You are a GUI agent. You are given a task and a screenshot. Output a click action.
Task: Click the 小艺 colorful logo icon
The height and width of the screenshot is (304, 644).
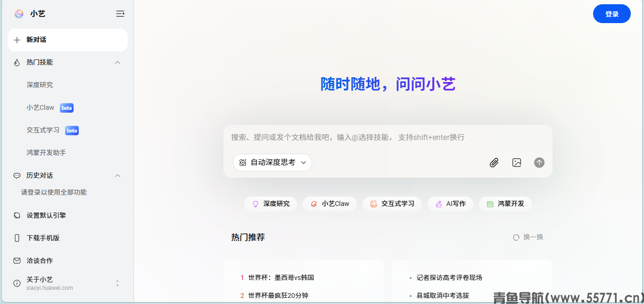[x=19, y=14]
